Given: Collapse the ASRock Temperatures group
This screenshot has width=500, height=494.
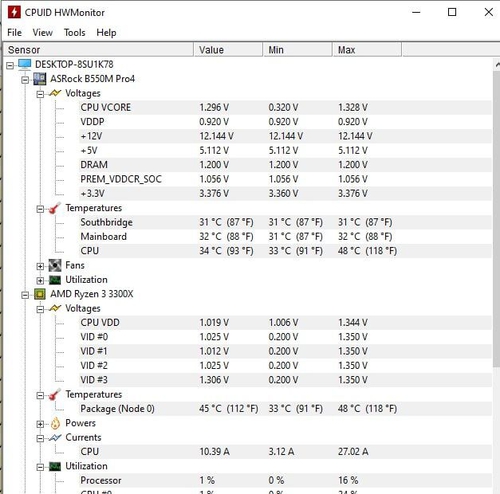Looking at the screenshot, I should tap(40, 209).
